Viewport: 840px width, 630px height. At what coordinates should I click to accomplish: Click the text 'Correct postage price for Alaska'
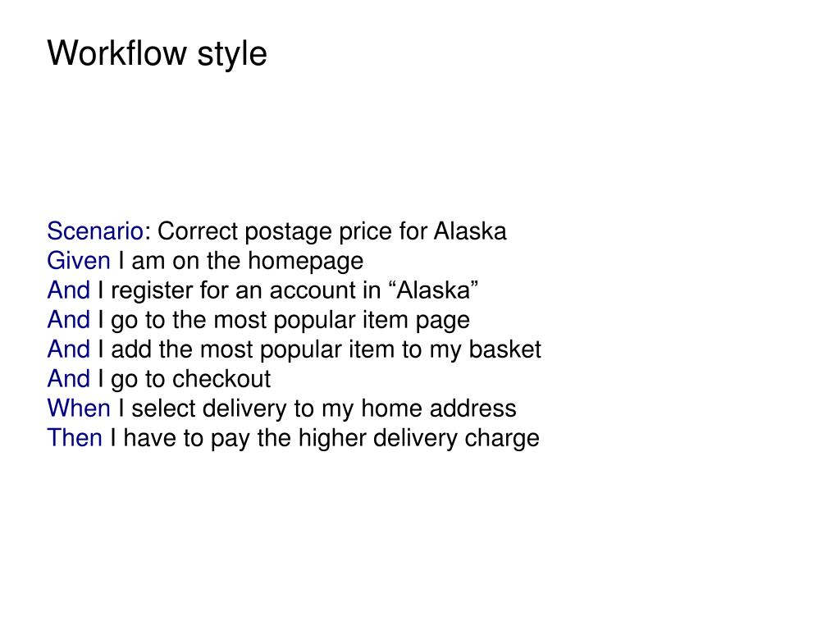tap(331, 232)
